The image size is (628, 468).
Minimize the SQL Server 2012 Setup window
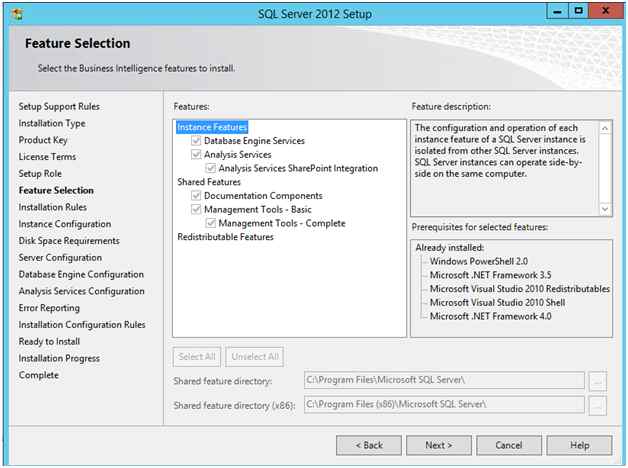tap(557, 12)
